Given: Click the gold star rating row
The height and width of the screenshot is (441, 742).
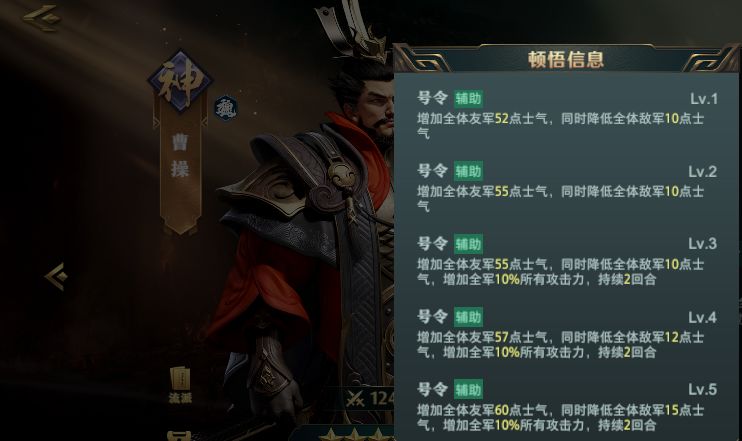Looking at the screenshot, I should point(356,434).
